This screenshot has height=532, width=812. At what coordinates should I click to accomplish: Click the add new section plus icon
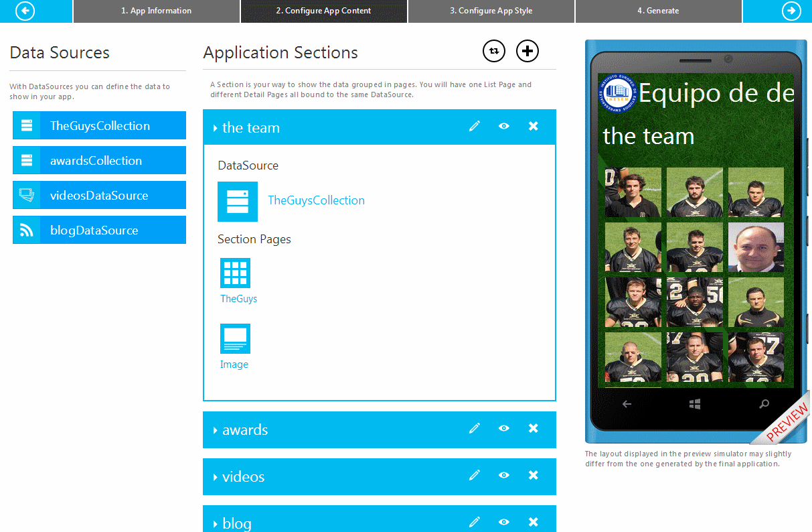pyautogui.click(x=527, y=51)
